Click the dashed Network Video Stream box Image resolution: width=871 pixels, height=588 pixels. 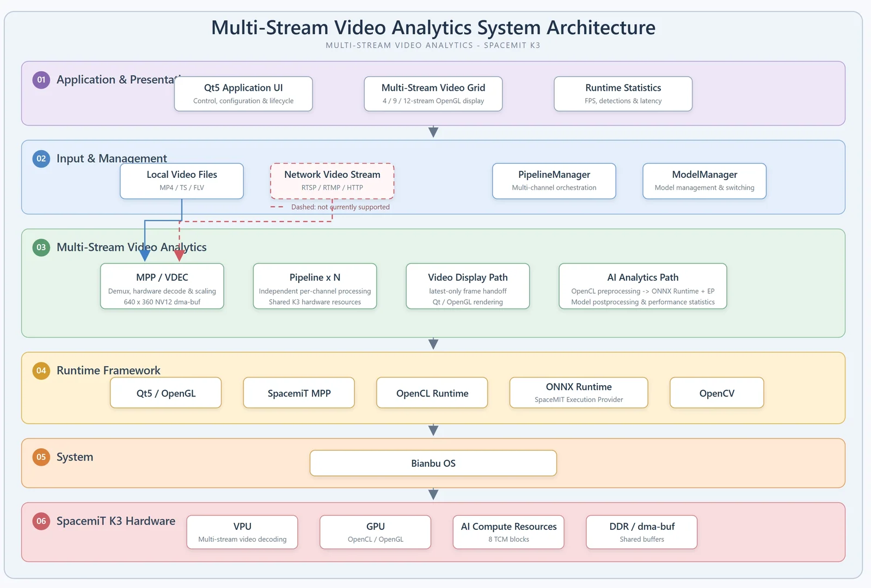[332, 181]
